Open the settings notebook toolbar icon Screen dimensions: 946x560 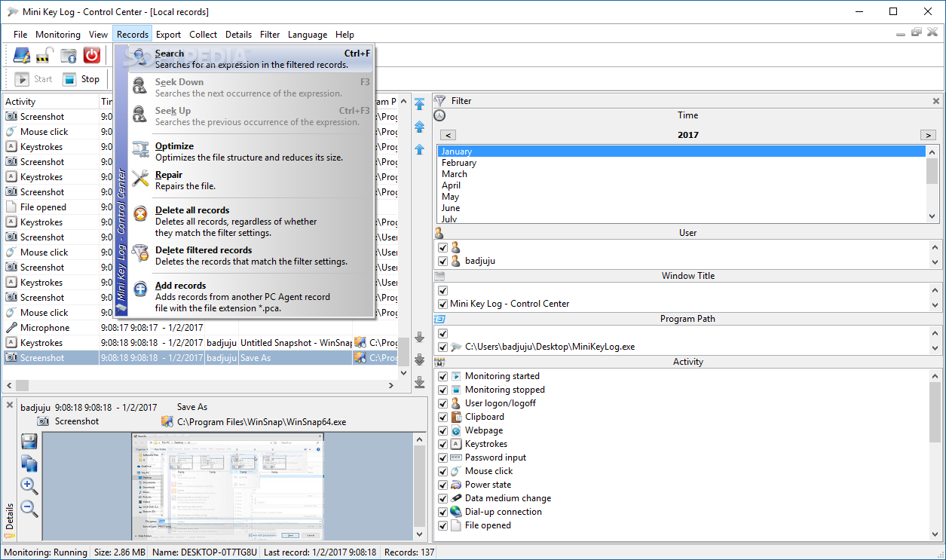[21, 55]
